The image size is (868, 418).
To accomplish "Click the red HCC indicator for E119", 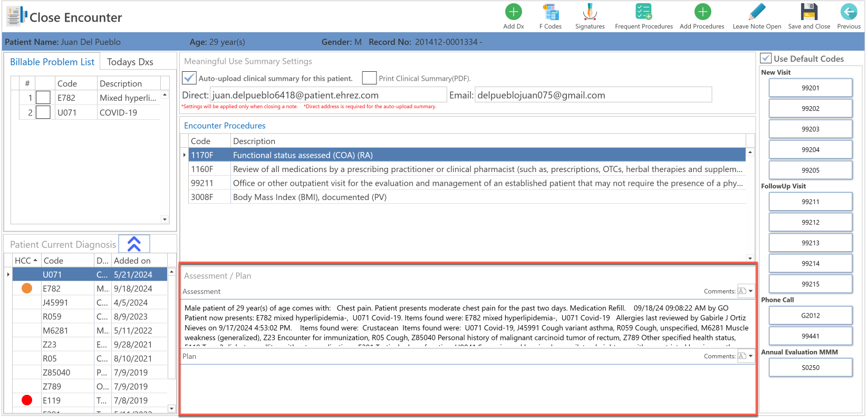I will [x=27, y=400].
